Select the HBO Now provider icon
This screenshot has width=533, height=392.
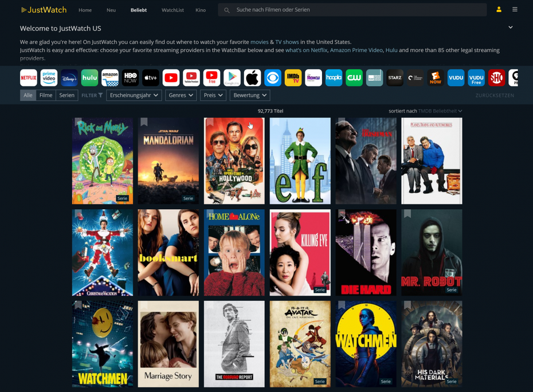pyautogui.click(x=131, y=78)
